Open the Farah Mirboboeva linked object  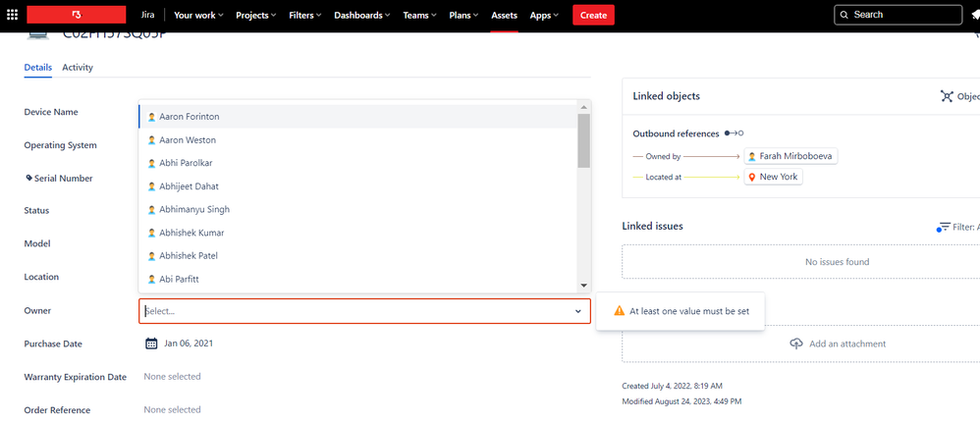pos(790,156)
